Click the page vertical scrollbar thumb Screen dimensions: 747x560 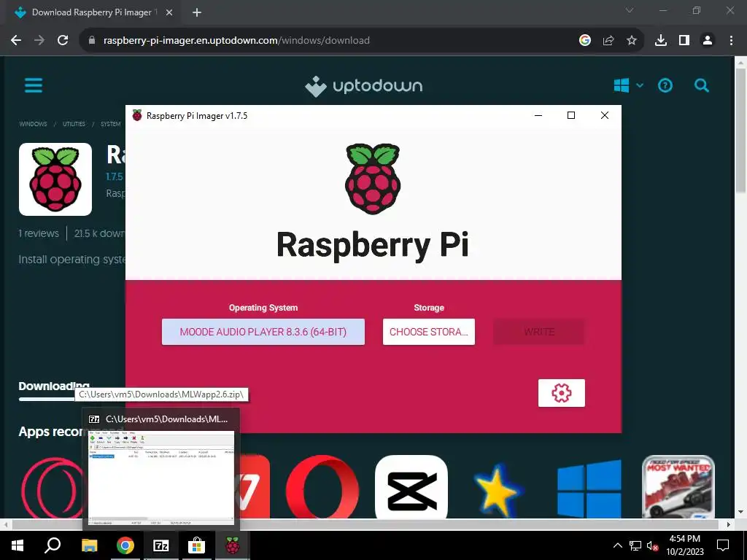740,131
